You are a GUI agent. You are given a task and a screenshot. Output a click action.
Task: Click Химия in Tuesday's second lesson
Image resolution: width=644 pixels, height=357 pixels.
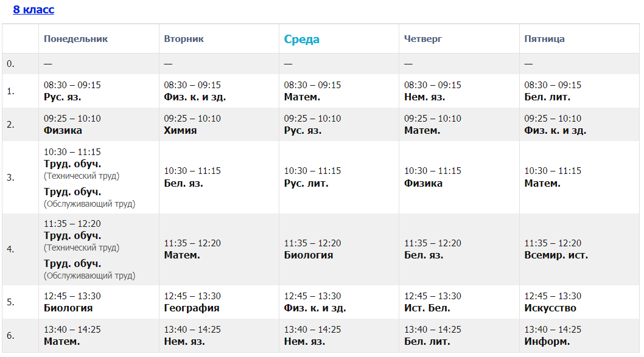180,130
